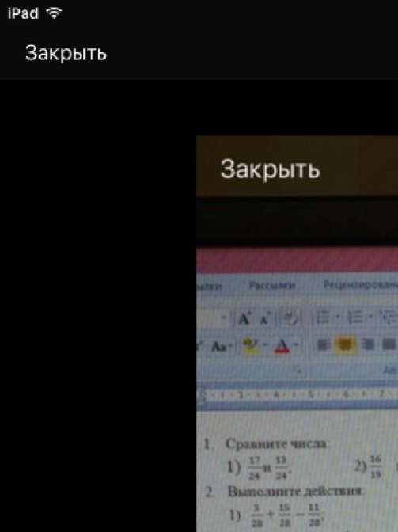
Task: Click the numbered list icon
Action: [355, 318]
